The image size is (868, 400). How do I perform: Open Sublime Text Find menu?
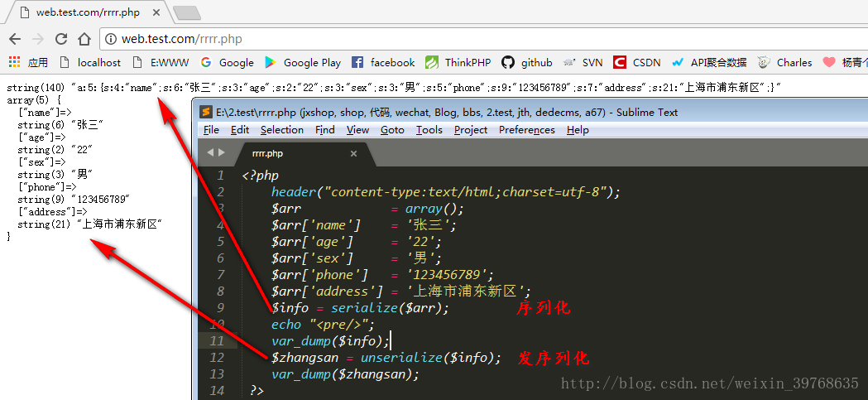click(x=325, y=130)
